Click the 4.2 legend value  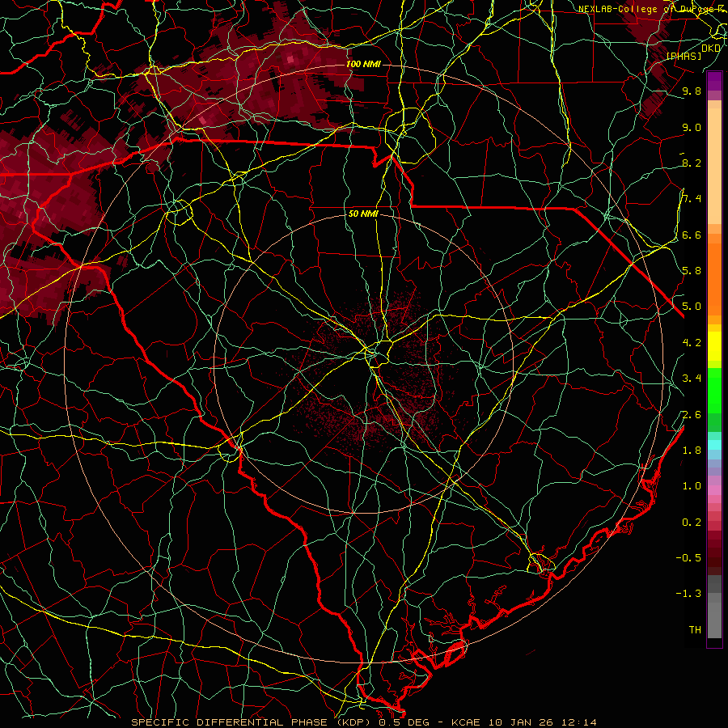pos(692,343)
